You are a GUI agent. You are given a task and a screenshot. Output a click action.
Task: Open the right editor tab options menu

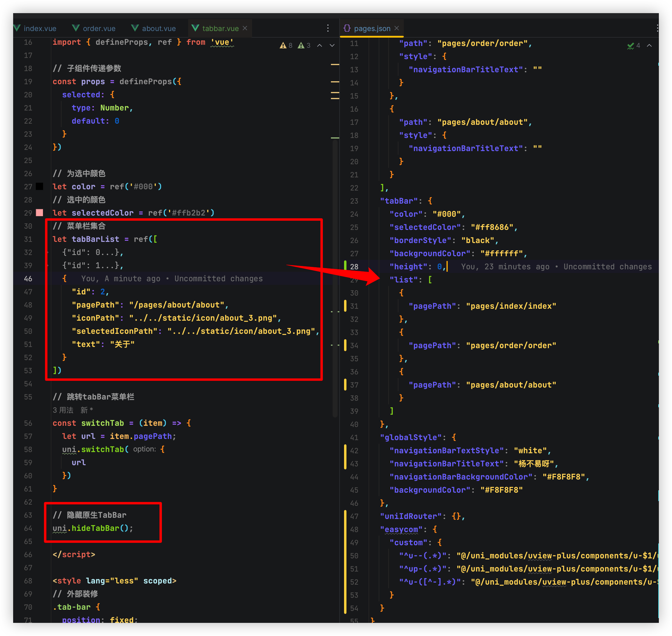(x=657, y=28)
